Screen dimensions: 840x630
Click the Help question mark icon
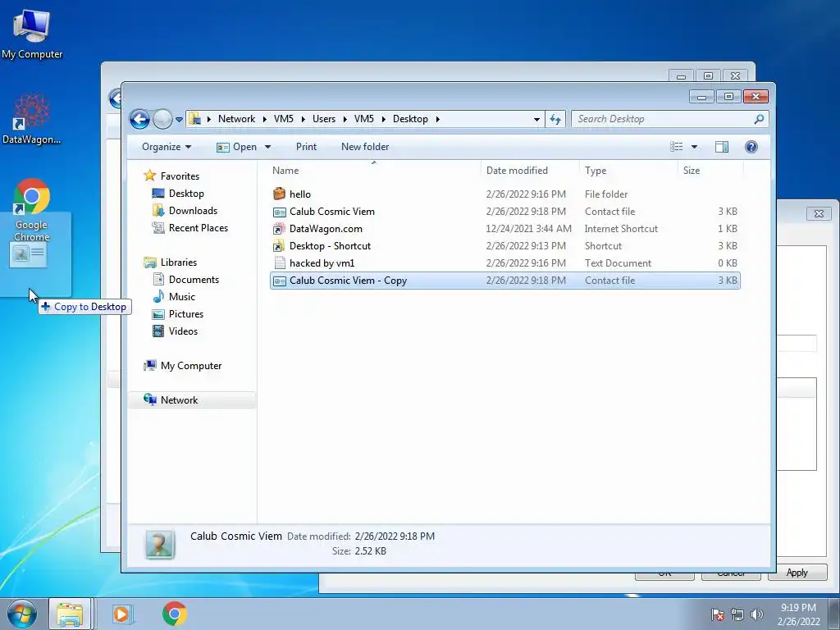pyautogui.click(x=751, y=147)
